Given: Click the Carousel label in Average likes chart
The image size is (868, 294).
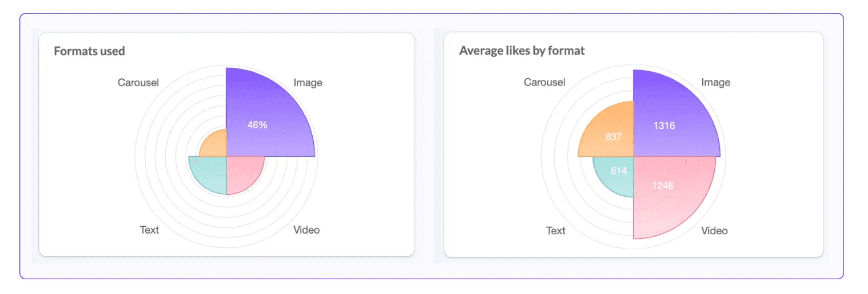Looking at the screenshot, I should coord(544,83).
